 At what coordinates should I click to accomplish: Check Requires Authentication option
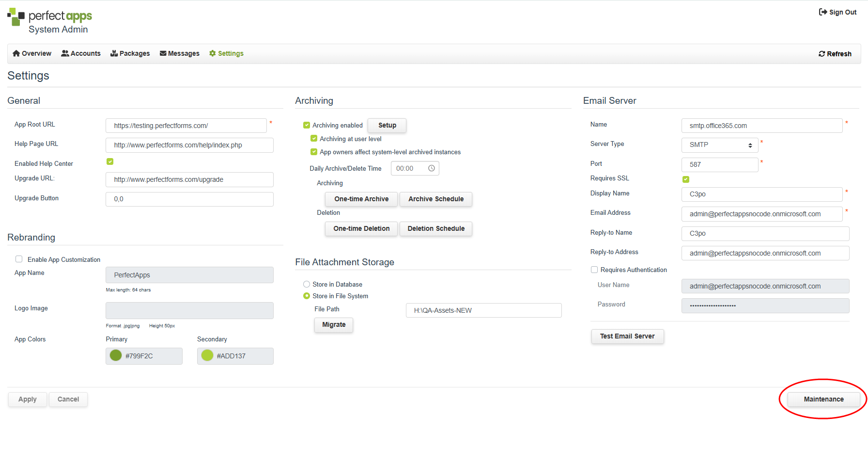tap(594, 270)
